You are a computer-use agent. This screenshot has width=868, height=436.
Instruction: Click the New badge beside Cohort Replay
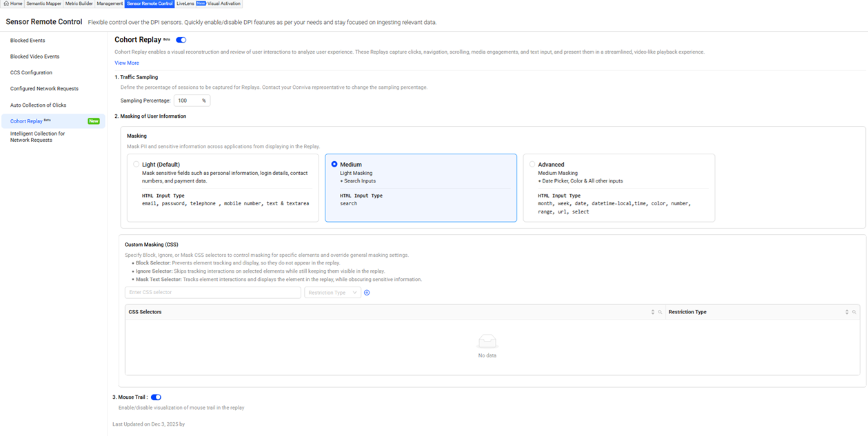[93, 121]
